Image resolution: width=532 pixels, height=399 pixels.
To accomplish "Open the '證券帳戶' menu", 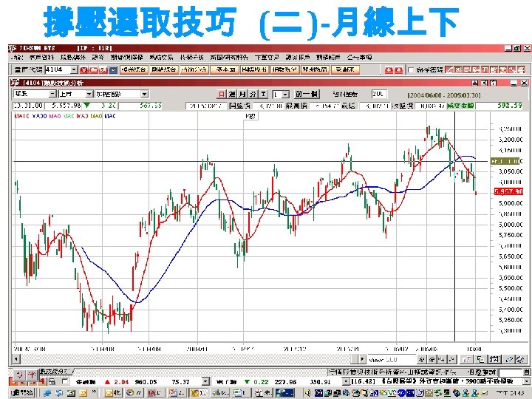I will [x=298, y=58].
